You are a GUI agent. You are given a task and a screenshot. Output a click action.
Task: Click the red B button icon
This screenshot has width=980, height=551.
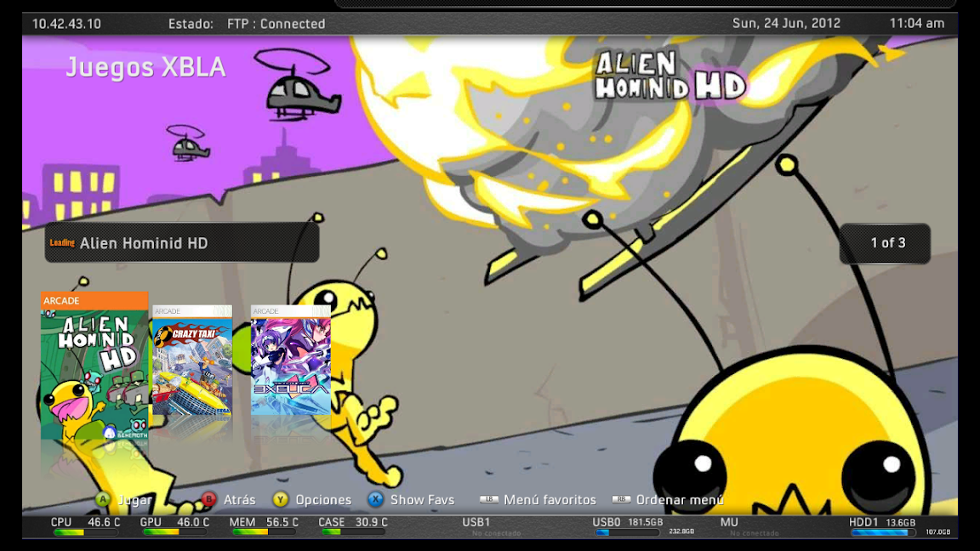208,500
